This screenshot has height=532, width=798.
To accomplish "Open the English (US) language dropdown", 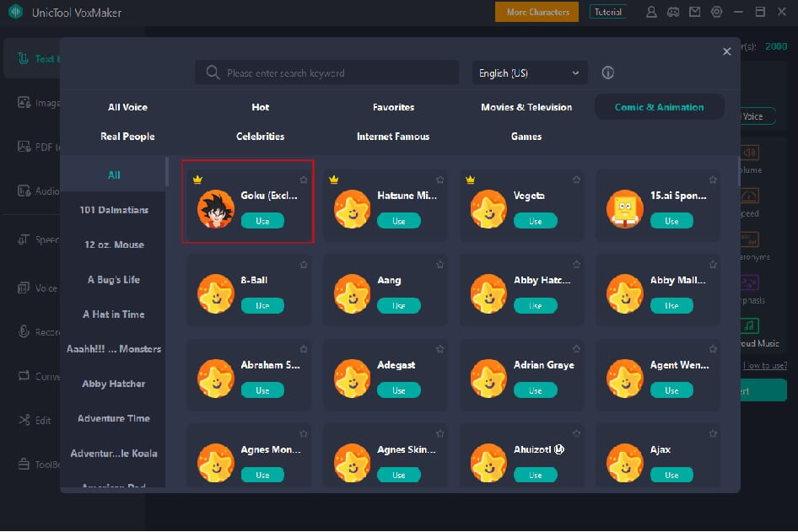I will coord(530,73).
